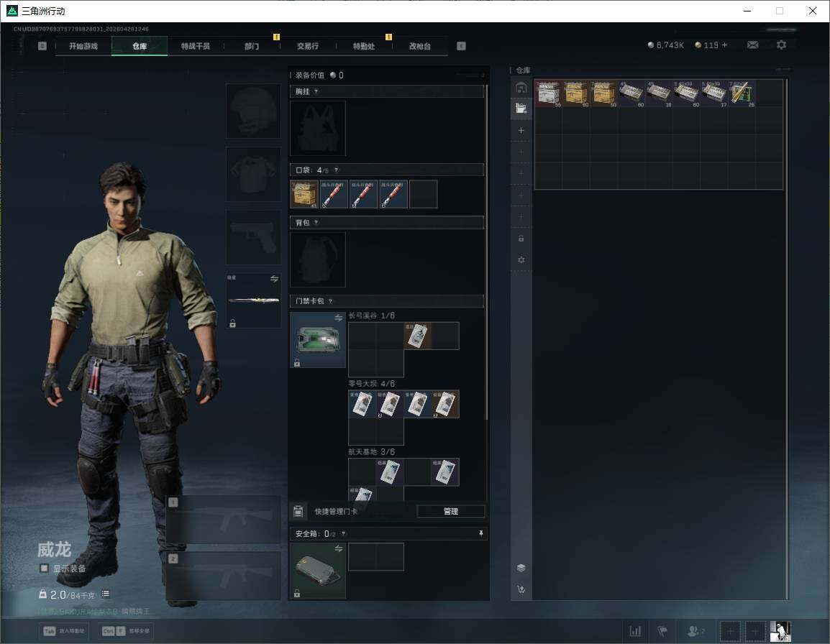This screenshot has height=644, width=830.
Task: Select the 7.62 ammo item in warehouse
Action: coord(742,93)
